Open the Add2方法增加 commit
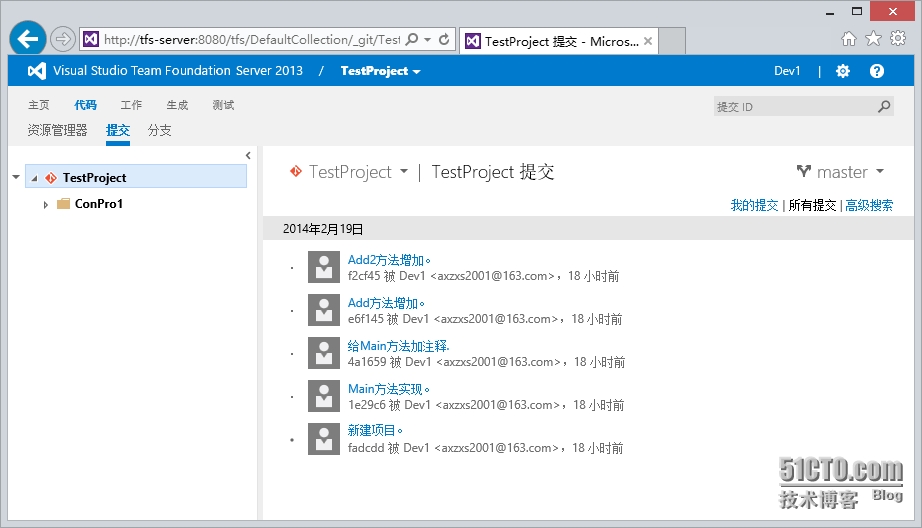Viewport: 922px width, 528px height. 389,260
